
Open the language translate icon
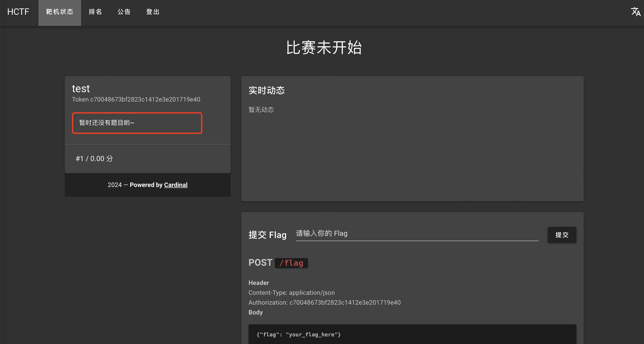(x=636, y=12)
